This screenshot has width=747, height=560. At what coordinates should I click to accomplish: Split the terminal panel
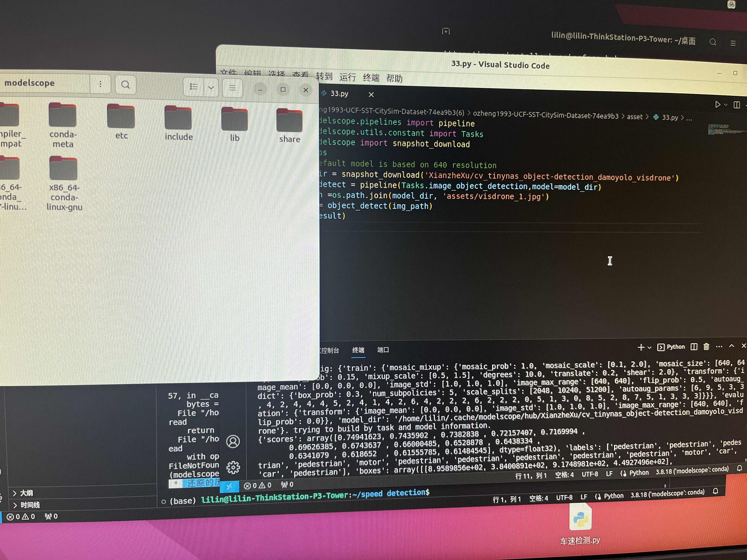pos(694,347)
